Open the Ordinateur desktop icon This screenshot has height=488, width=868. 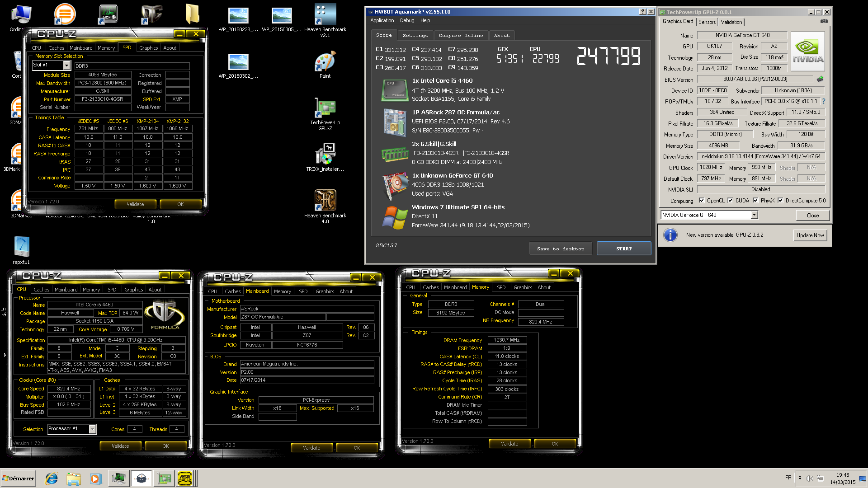point(21,15)
